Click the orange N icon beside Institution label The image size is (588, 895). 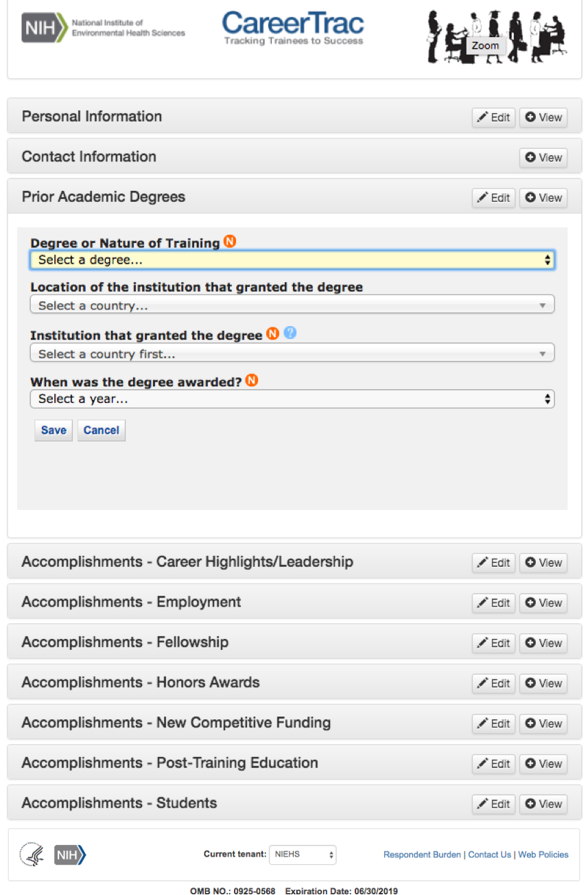click(272, 334)
